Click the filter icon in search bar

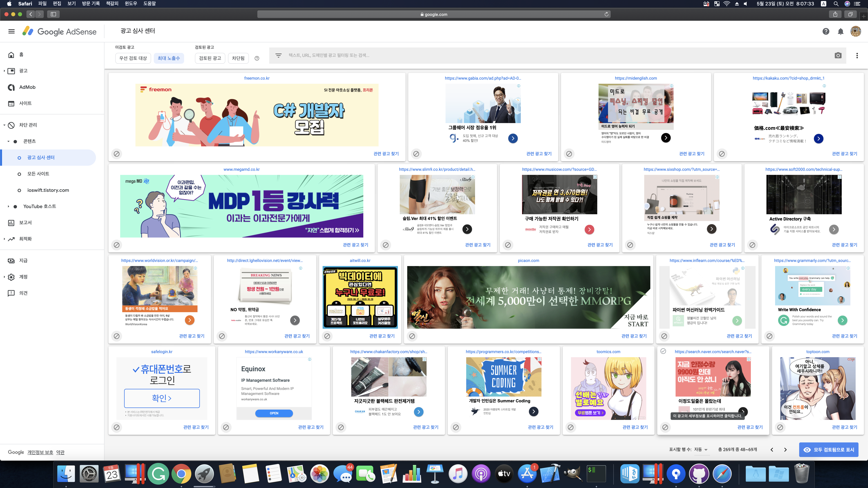(x=278, y=56)
